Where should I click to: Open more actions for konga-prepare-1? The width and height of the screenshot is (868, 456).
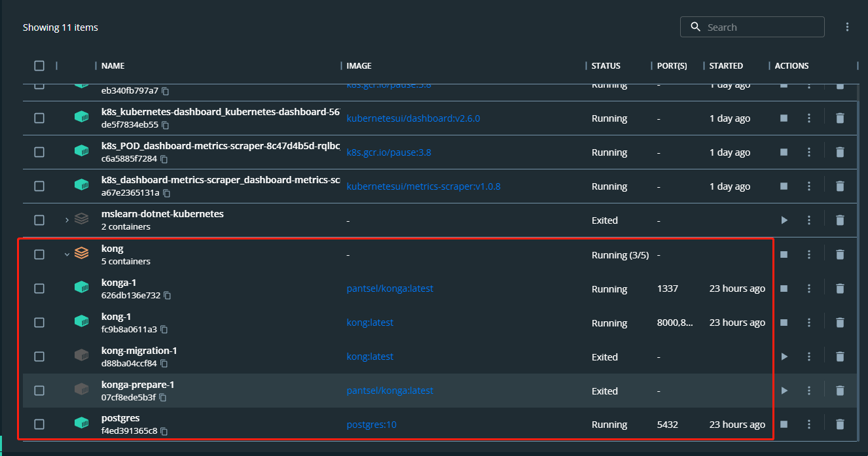(809, 391)
